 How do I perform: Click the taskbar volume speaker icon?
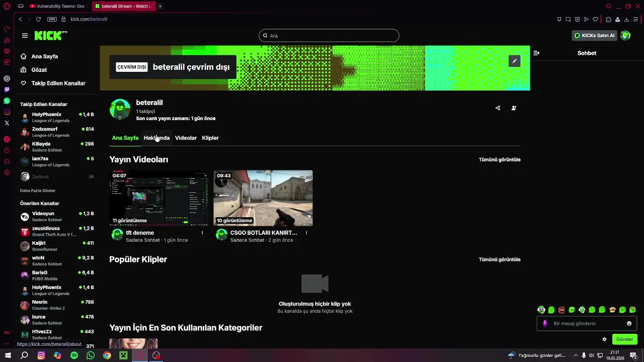coord(592,355)
